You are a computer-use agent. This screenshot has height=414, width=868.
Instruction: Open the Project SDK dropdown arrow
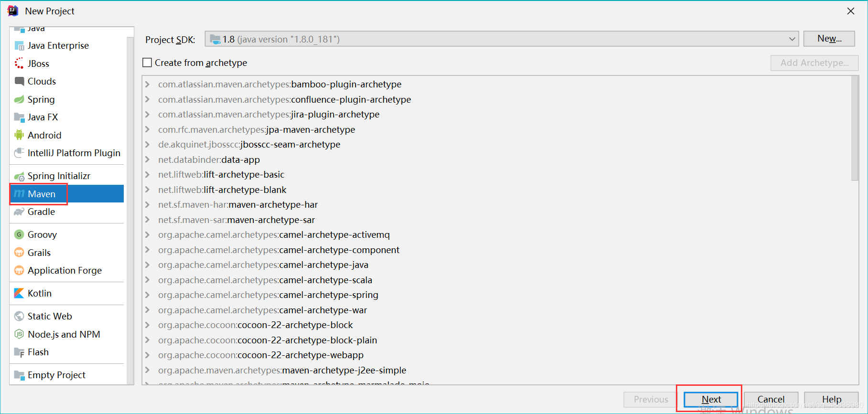792,39
